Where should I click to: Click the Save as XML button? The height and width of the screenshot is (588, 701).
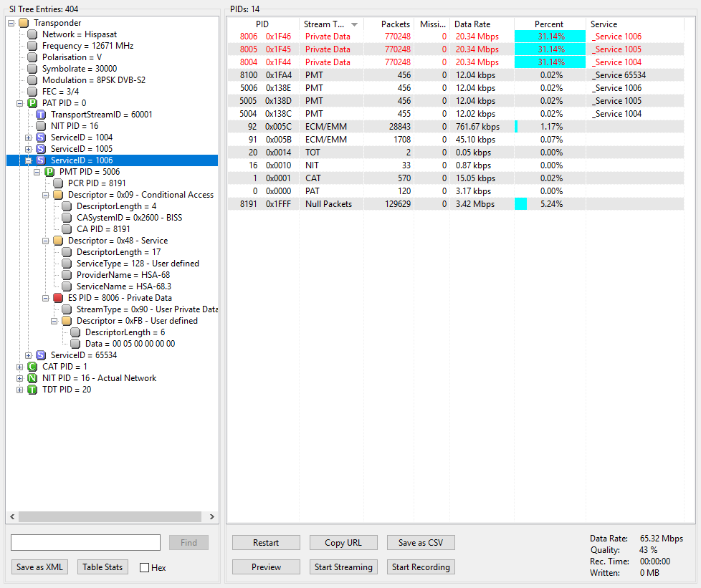pyautogui.click(x=40, y=567)
